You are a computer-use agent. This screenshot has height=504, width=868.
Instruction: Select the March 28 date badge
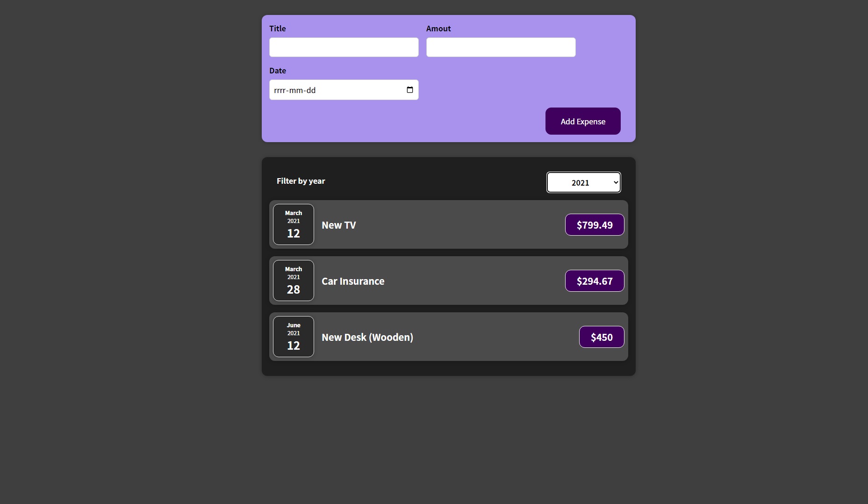(x=294, y=281)
